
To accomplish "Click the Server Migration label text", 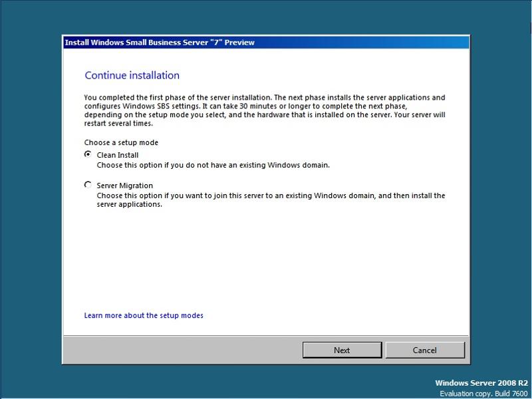I will pyautogui.click(x=124, y=186).
